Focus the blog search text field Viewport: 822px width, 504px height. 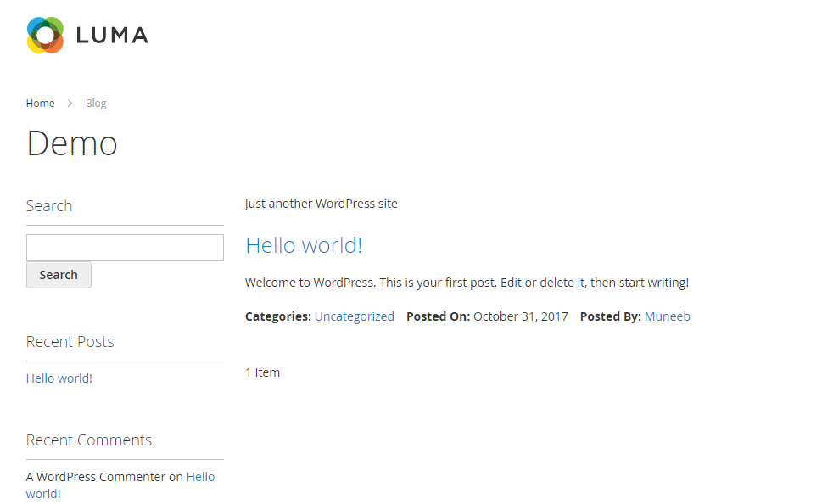coord(125,248)
